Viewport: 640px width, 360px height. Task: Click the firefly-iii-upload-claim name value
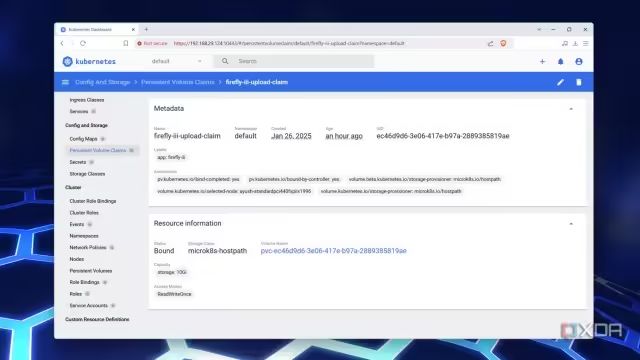pyautogui.click(x=187, y=136)
